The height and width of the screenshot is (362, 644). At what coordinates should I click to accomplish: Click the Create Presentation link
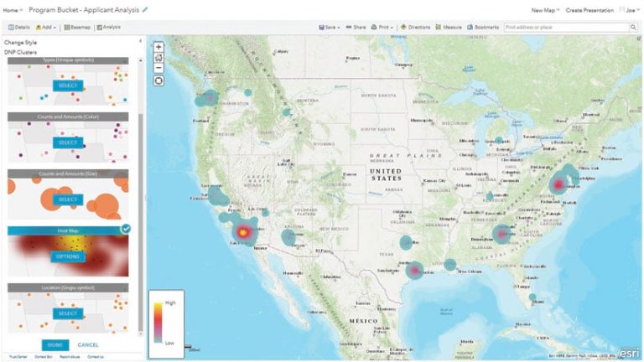(x=589, y=10)
